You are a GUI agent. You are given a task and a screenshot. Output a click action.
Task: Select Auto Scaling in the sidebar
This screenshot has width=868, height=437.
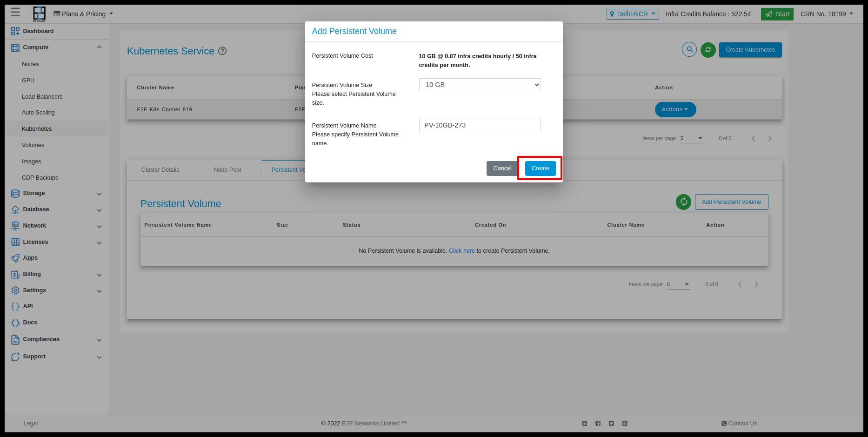pos(38,113)
